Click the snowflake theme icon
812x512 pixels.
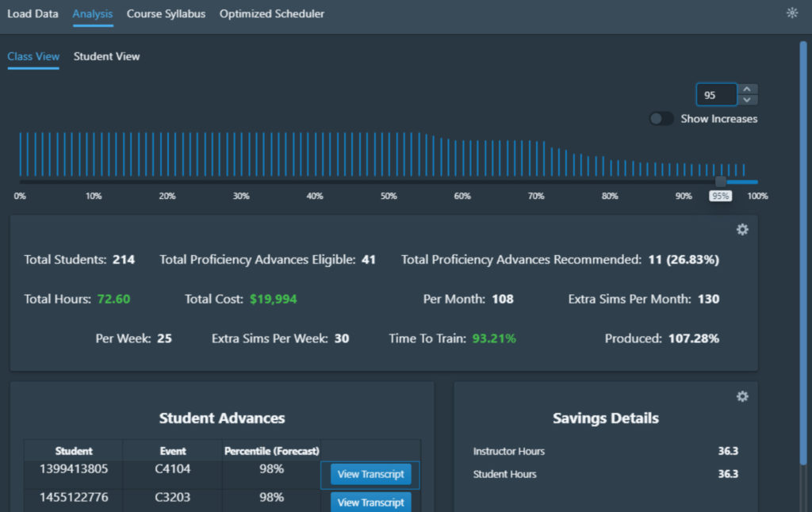[x=791, y=13]
